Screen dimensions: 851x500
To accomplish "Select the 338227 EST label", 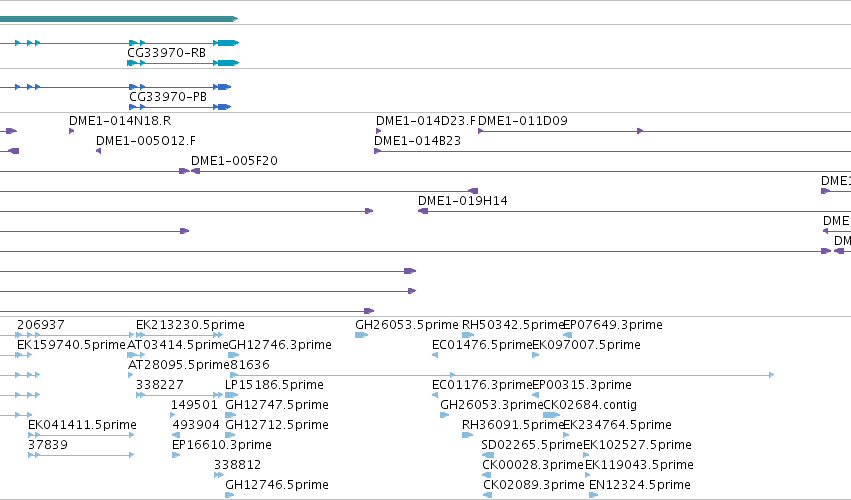I will (160, 385).
